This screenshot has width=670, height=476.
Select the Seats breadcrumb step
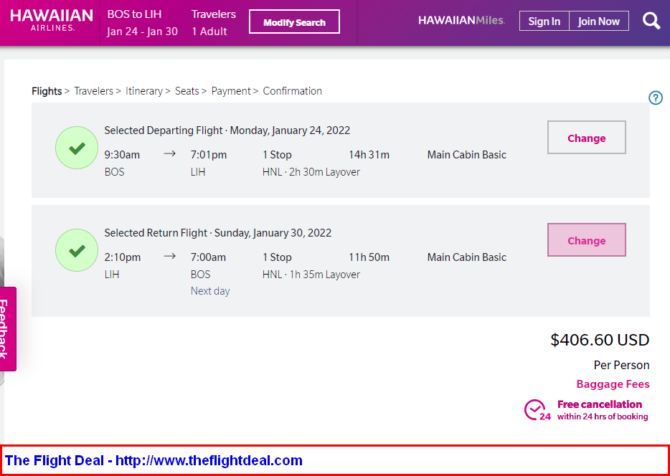187,91
